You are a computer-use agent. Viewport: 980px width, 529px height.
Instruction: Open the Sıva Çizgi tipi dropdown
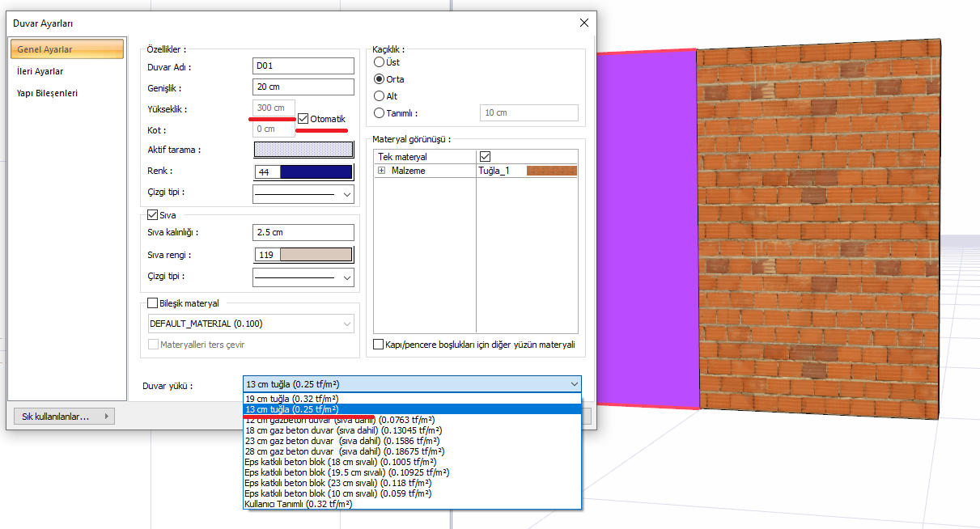303,277
